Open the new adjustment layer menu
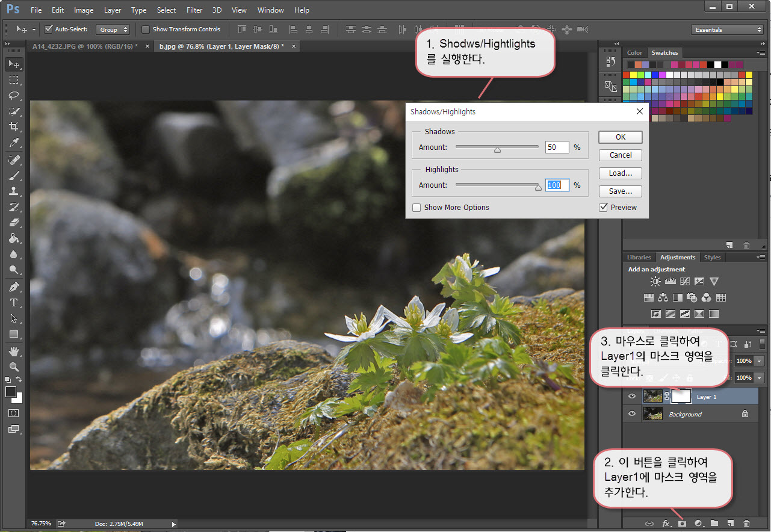This screenshot has height=532, width=771. [x=699, y=524]
